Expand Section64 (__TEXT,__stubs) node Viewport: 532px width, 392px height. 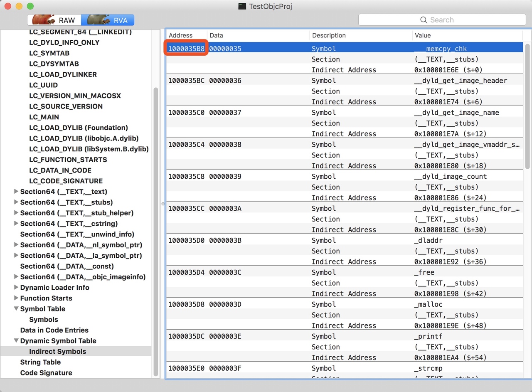pos(16,202)
